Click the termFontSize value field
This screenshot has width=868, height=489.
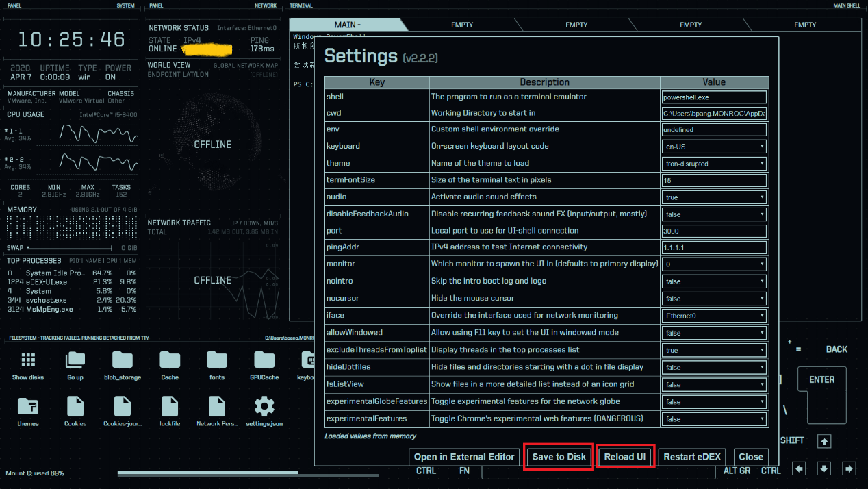(x=714, y=180)
